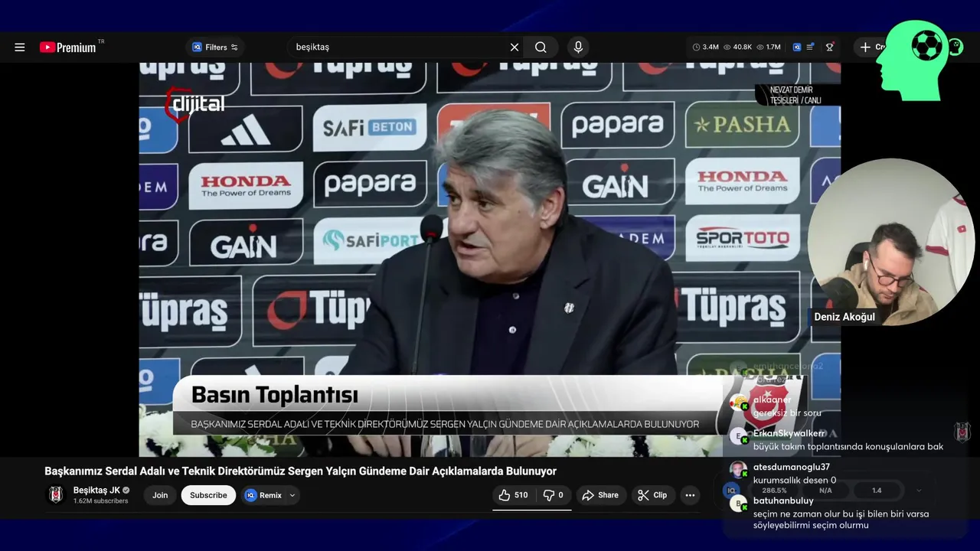Click the 'gereksiz bir soru' chat message
This screenshot has width=980, height=551.
point(787,413)
